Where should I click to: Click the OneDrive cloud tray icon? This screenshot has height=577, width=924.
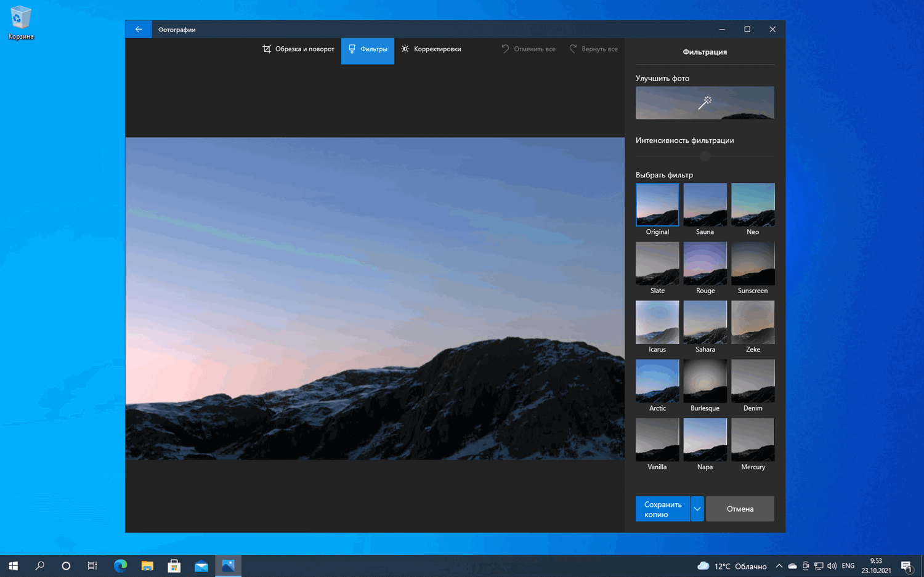792,566
